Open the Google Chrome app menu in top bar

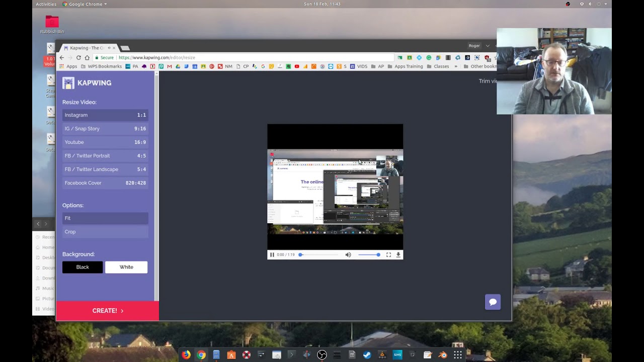click(x=85, y=4)
